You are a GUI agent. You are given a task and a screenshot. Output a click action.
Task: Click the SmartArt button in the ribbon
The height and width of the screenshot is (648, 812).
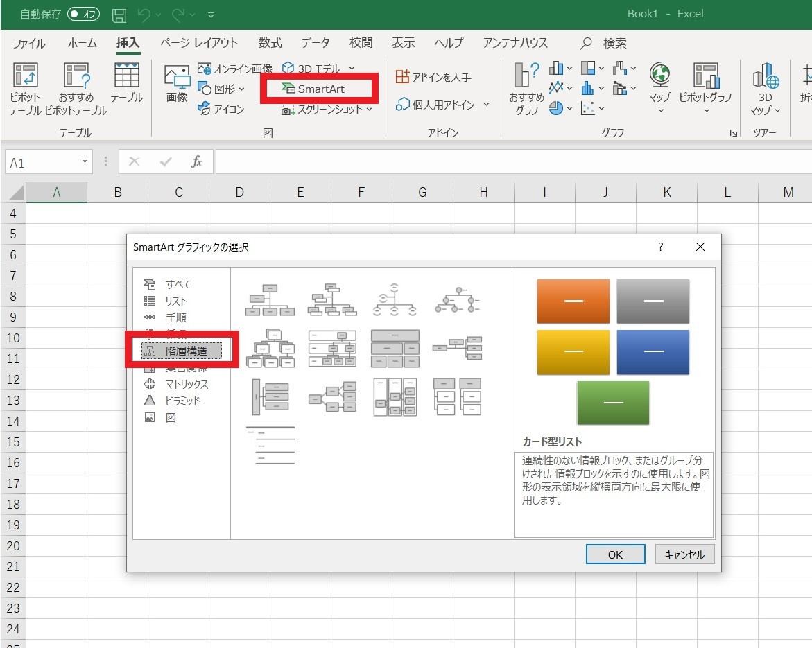pyautogui.click(x=314, y=89)
